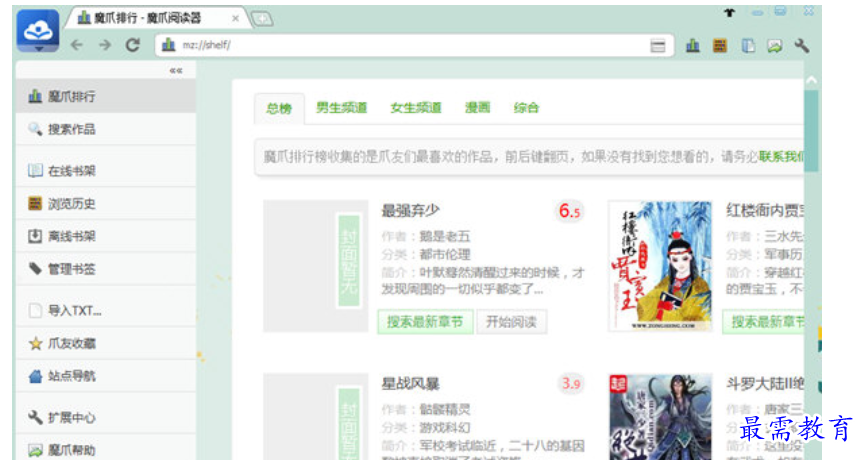Click category text 游戏科幻

(445, 428)
